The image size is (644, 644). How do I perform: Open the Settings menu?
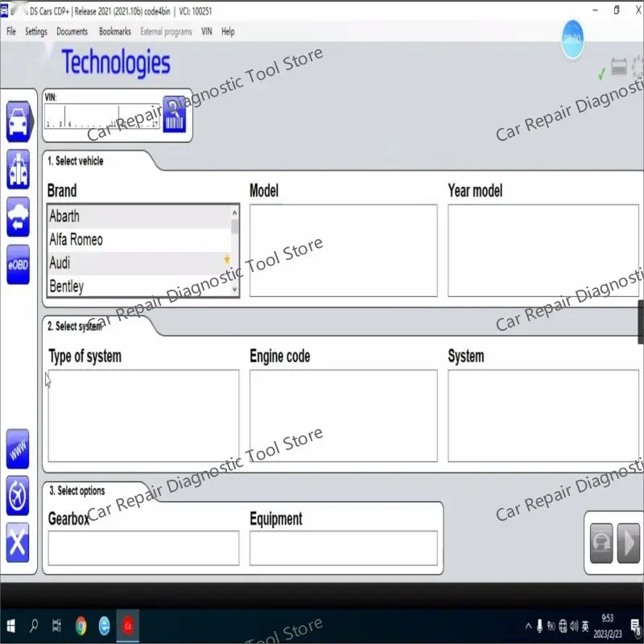point(36,31)
